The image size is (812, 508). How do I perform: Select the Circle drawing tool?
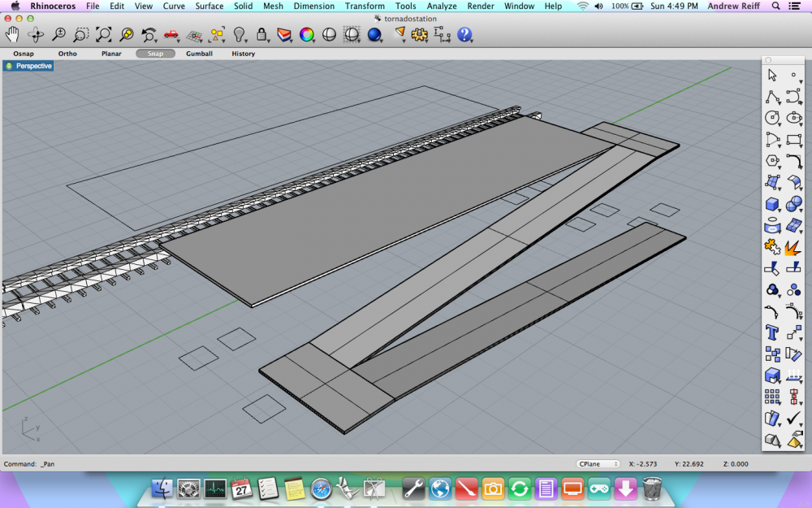coord(772,118)
